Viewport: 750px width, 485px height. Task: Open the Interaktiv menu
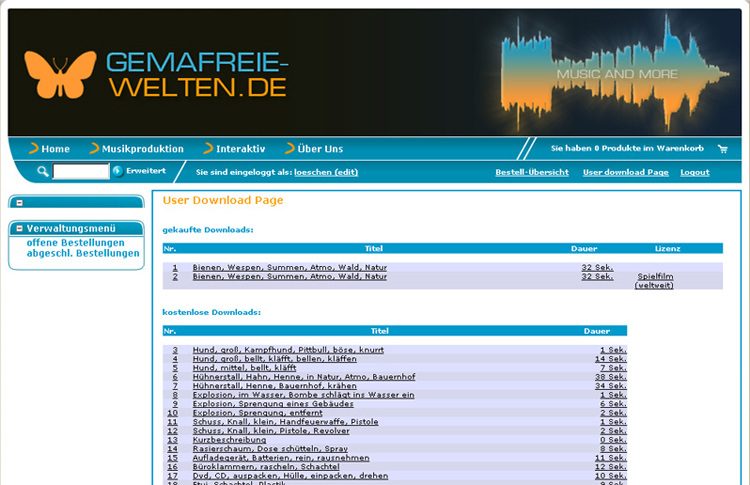pyautogui.click(x=240, y=149)
